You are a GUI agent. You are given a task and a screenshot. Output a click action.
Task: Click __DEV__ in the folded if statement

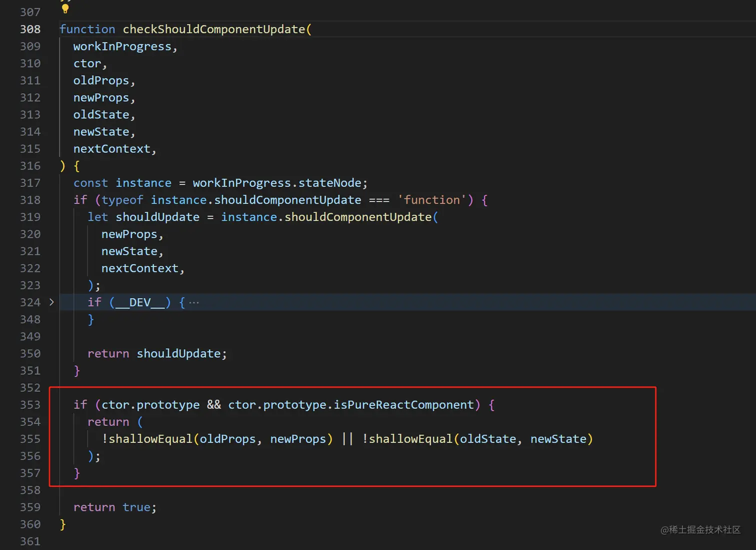pyautogui.click(x=140, y=302)
